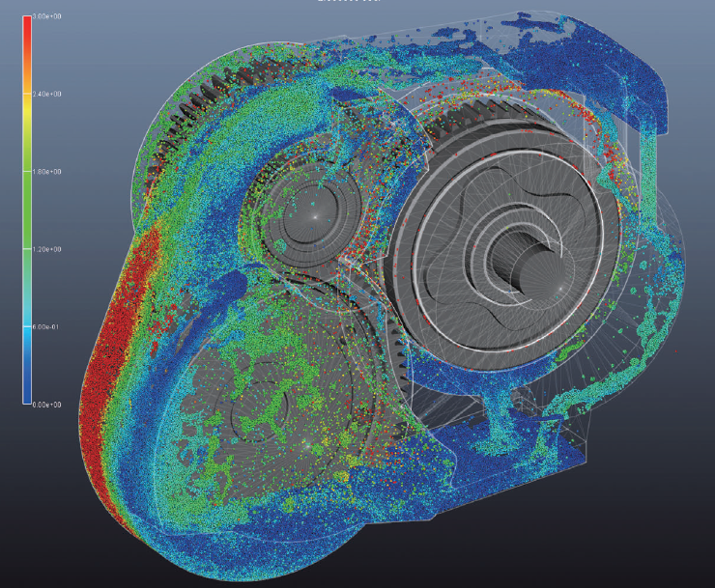Pick the green middle of the color bar
Image resolution: width=715 pixels, height=588 pixels.
point(27,208)
